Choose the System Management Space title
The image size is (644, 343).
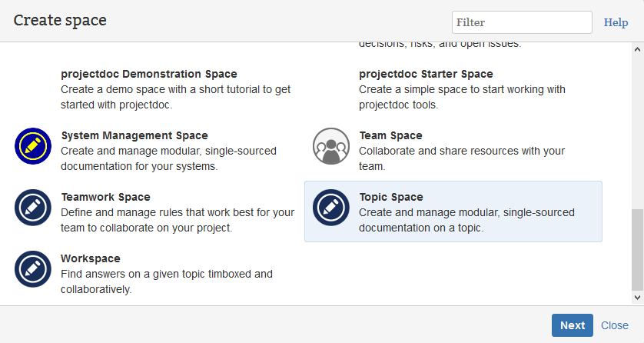pos(134,136)
